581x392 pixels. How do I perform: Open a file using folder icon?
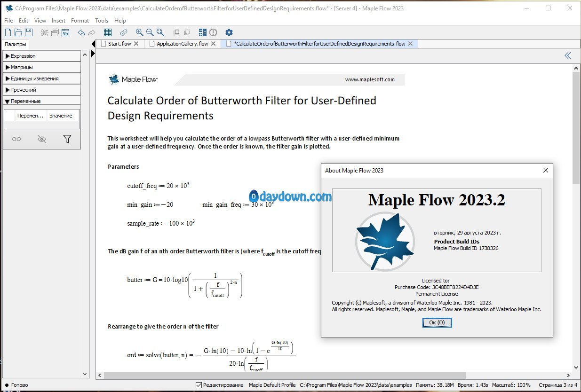(x=18, y=32)
